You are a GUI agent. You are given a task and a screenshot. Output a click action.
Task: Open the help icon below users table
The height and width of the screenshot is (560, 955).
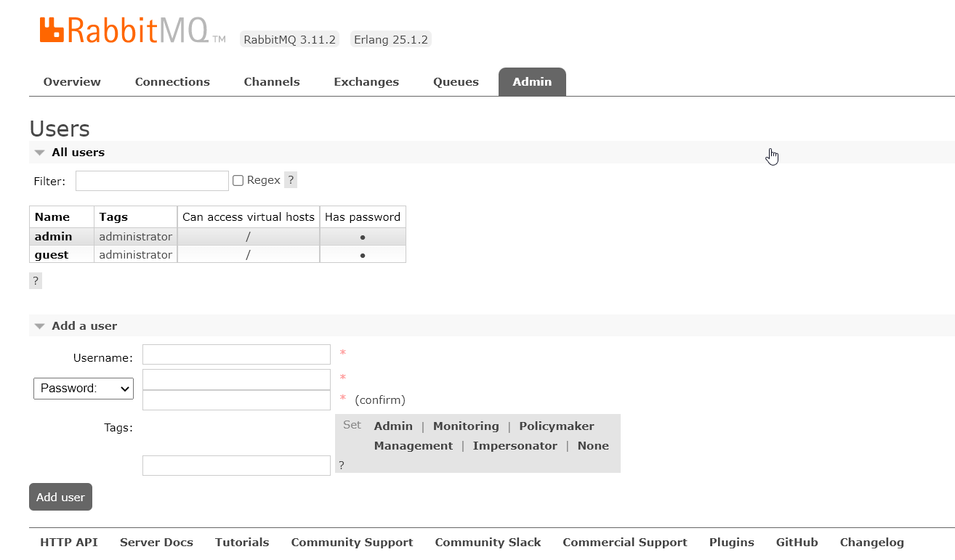click(36, 281)
